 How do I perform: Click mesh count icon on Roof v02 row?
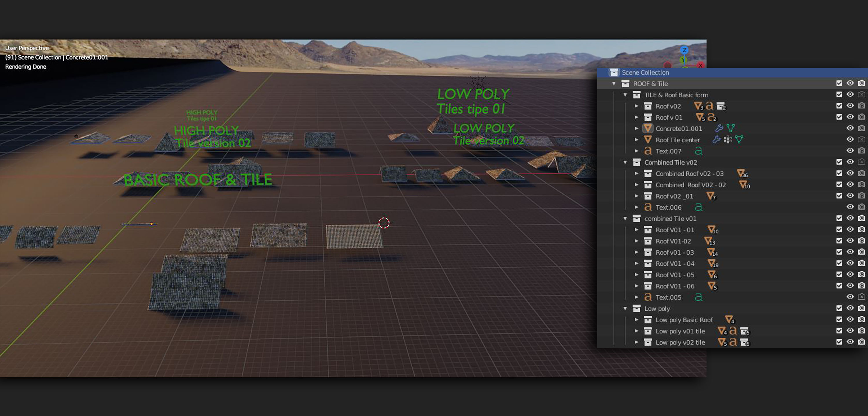[699, 106]
